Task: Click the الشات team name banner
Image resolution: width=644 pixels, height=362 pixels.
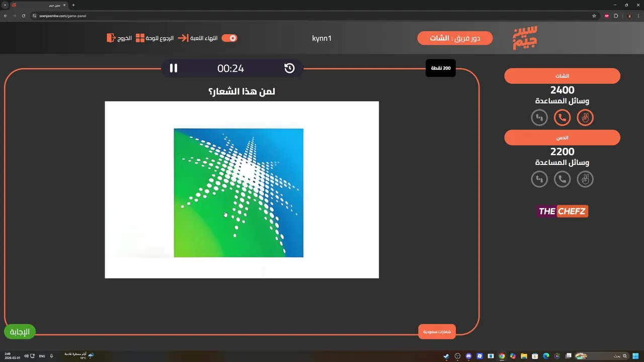Action: (562, 76)
